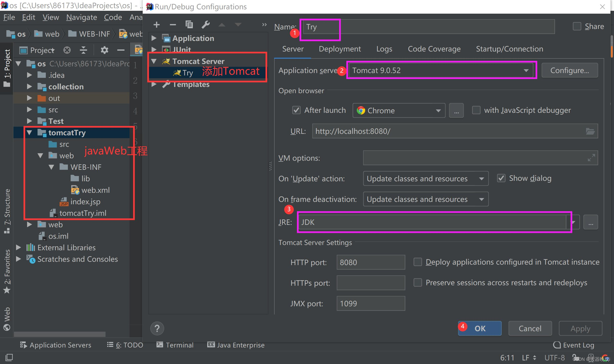Open the Chrome browser dropdown
Screen dimensions: 614x364
(x=438, y=111)
